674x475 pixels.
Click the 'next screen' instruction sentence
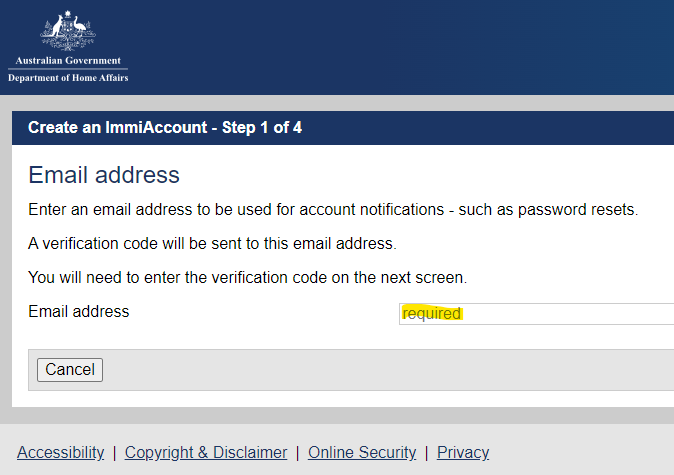pyautogui.click(x=248, y=278)
